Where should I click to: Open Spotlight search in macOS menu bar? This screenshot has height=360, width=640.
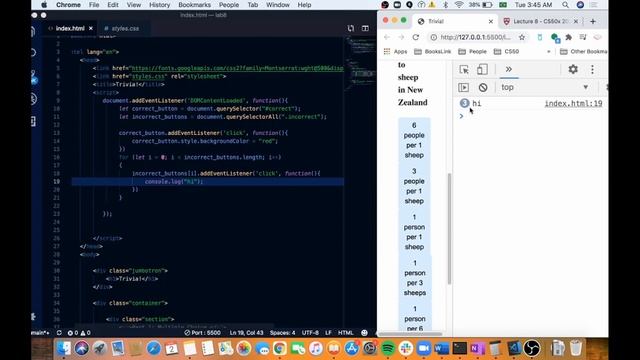coord(565,5)
